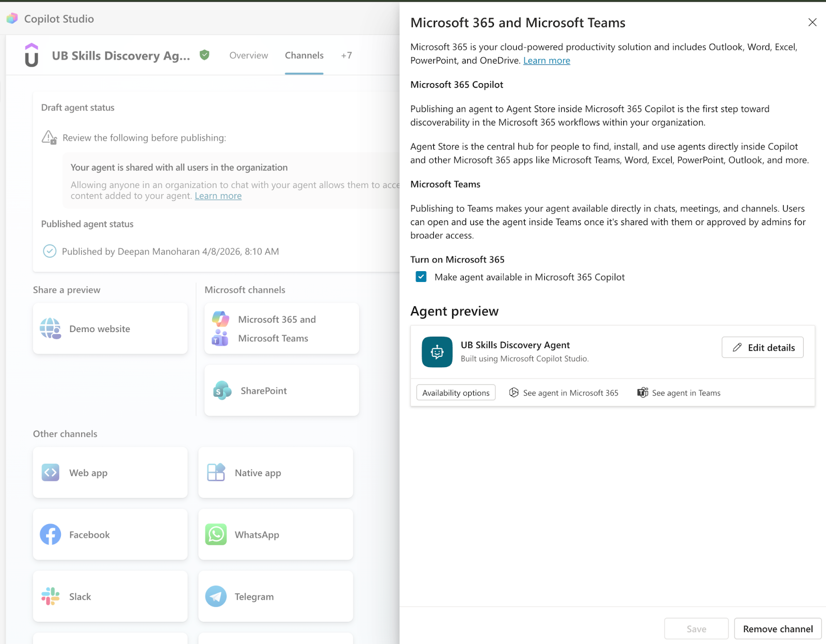Click the Facebook logo icon

pyautogui.click(x=51, y=535)
